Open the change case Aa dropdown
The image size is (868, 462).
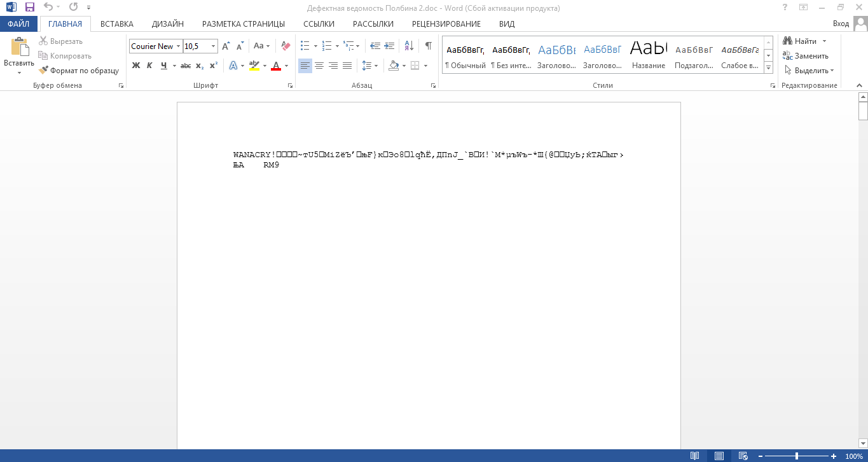261,46
